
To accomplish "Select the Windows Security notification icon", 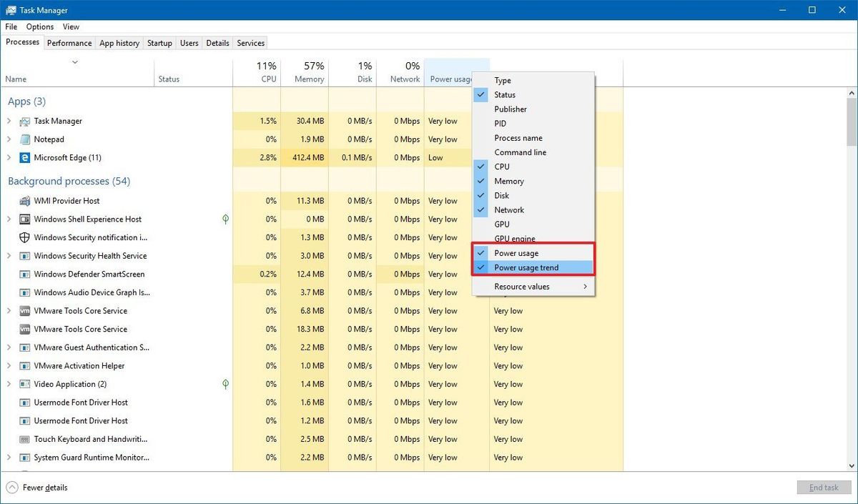I will (x=24, y=237).
